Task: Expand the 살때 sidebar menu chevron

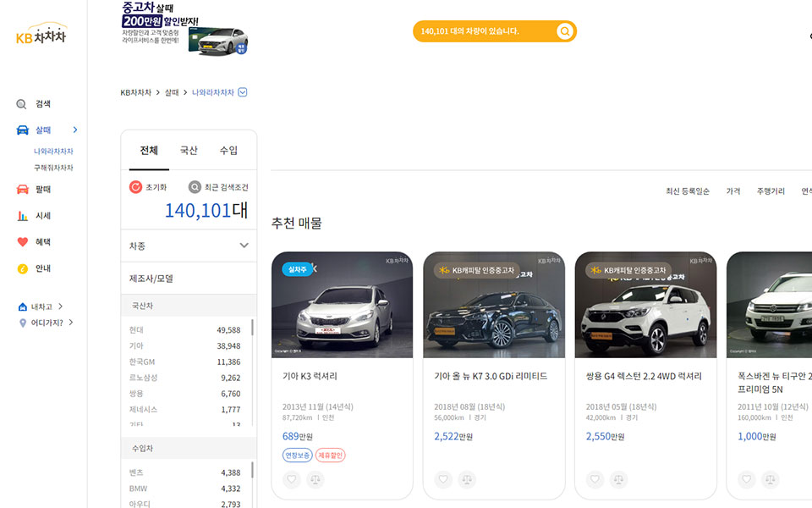Action: (75, 130)
